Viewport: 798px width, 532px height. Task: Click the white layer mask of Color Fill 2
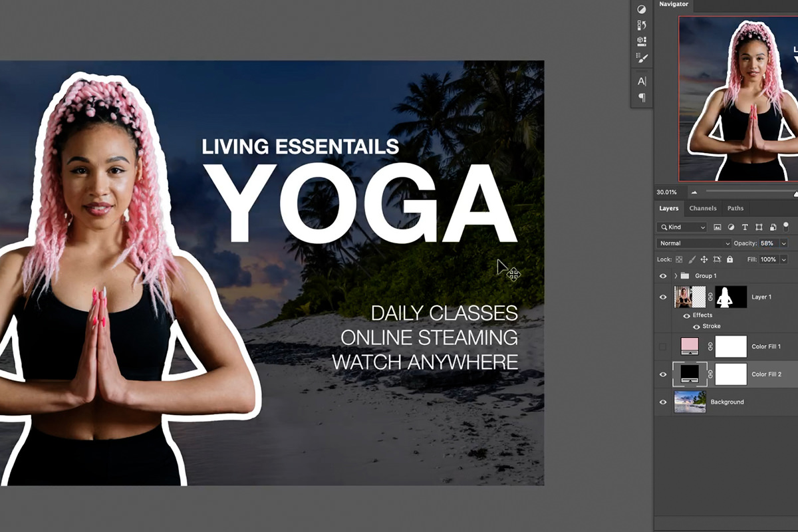pyautogui.click(x=731, y=374)
